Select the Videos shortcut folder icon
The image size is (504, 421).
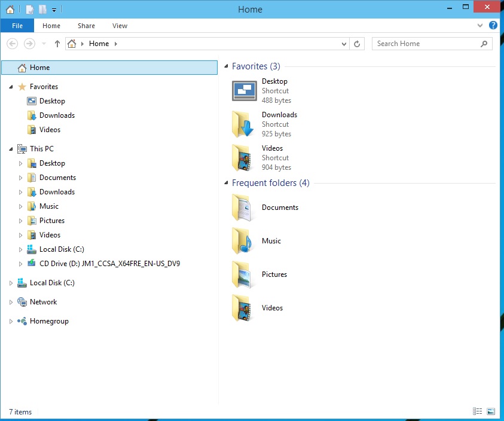click(x=242, y=158)
